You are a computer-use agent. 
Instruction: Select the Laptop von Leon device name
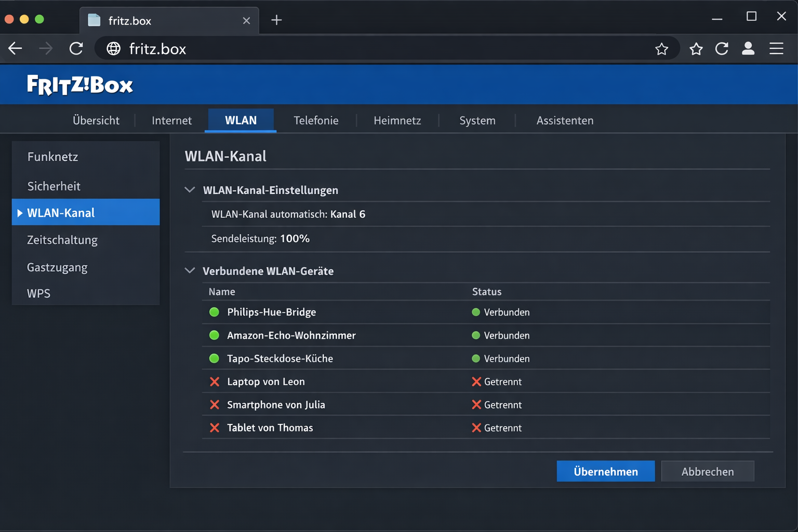[x=266, y=382]
